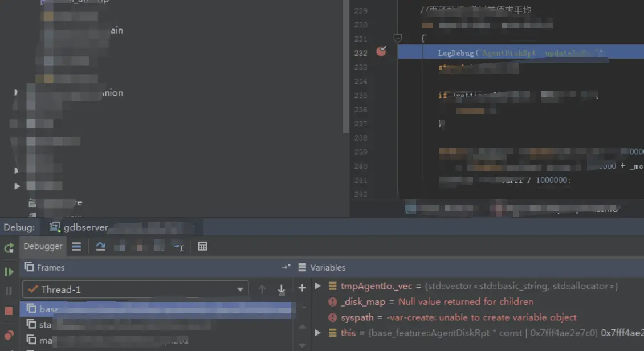Click the Variables panel title
Screen dimensions: 644x351
pyautogui.click(x=328, y=268)
